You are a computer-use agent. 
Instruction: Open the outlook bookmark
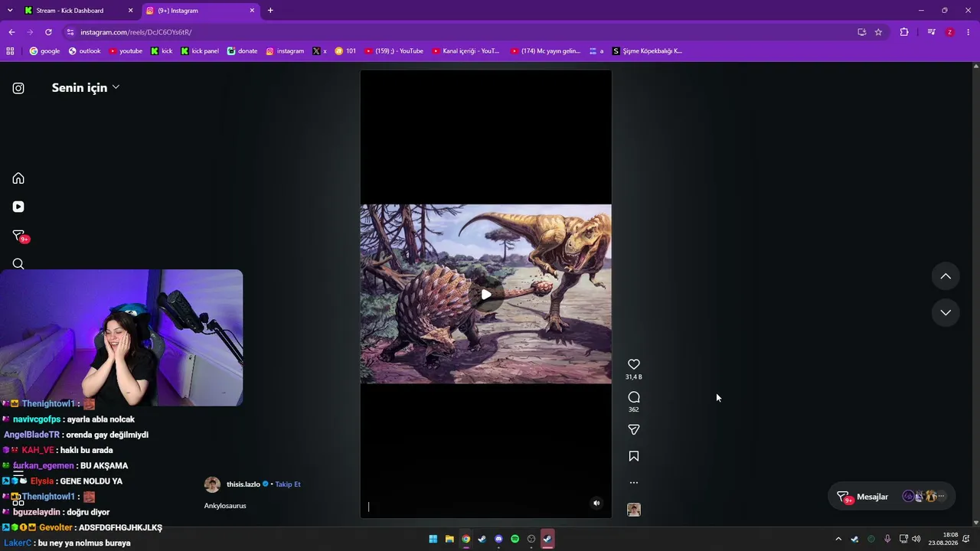(84, 51)
